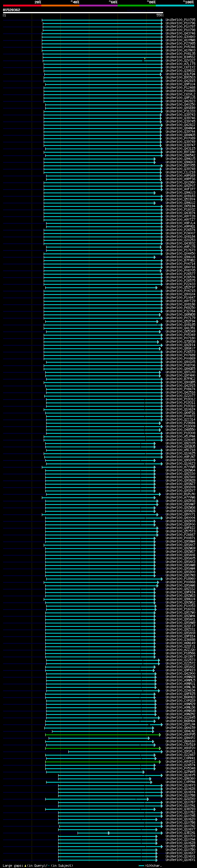Image resolution: width=197 pixels, height=868 pixels.
Task: Select the UniRef100_Q64FQ1 label
Action: pos(180,413)
